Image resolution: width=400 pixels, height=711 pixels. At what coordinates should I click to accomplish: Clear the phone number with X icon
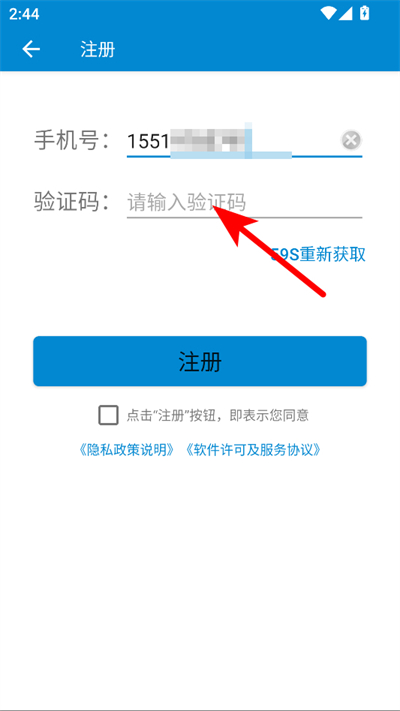(x=351, y=140)
